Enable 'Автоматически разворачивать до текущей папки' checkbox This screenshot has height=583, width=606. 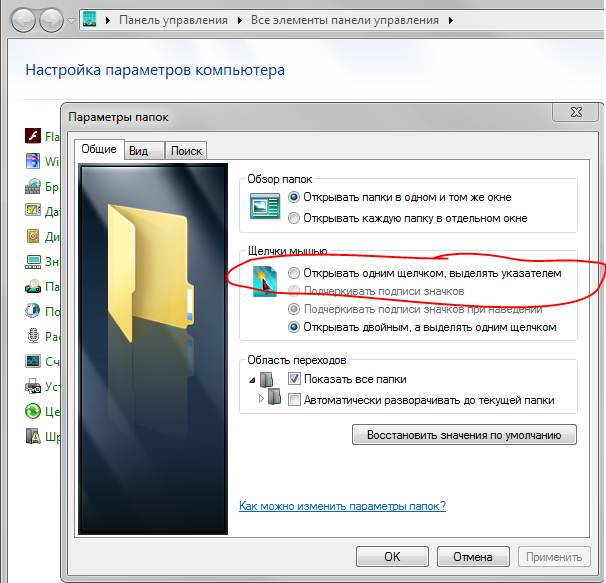pyautogui.click(x=294, y=400)
